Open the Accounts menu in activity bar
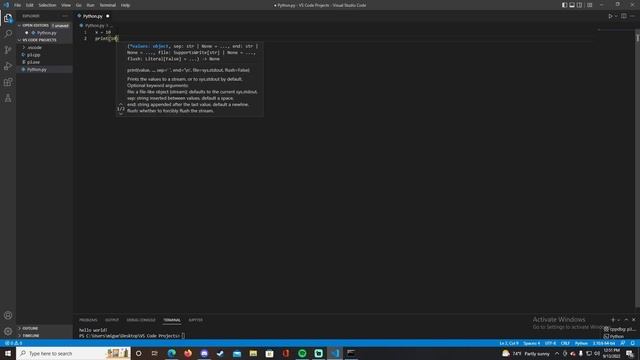 [8, 315]
